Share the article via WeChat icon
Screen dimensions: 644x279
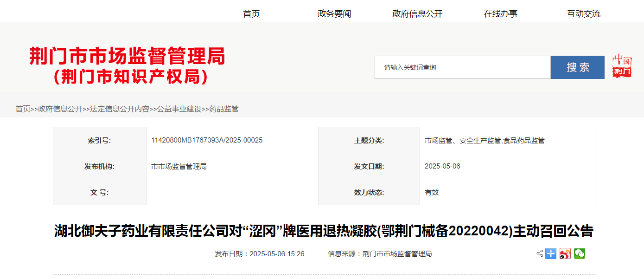pyautogui.click(x=580, y=253)
